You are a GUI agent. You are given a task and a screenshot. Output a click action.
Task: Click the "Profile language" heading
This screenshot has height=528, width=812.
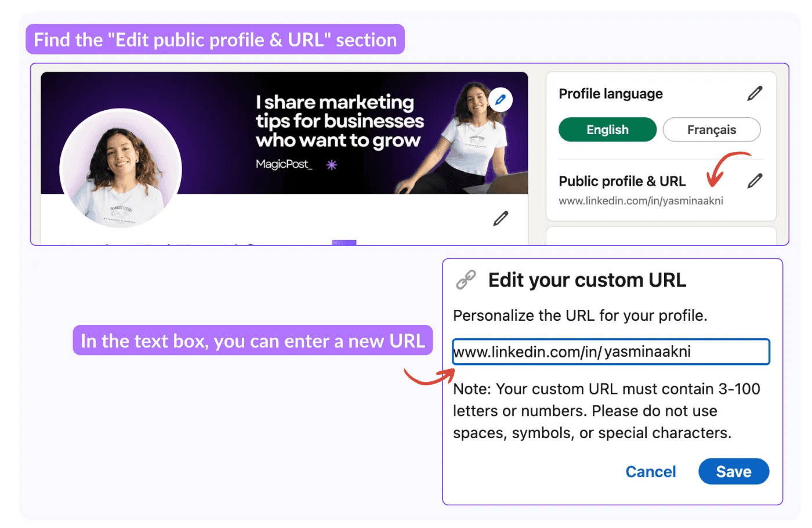[x=611, y=93]
